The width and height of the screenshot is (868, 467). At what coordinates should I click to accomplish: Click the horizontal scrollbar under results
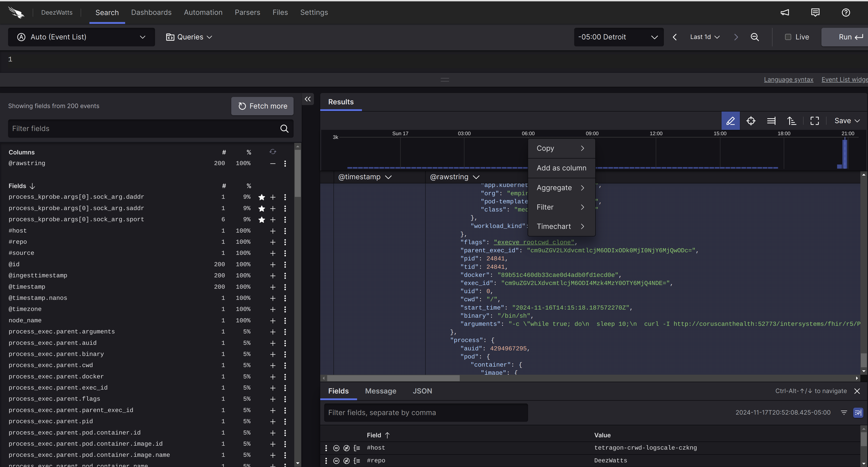coord(393,378)
